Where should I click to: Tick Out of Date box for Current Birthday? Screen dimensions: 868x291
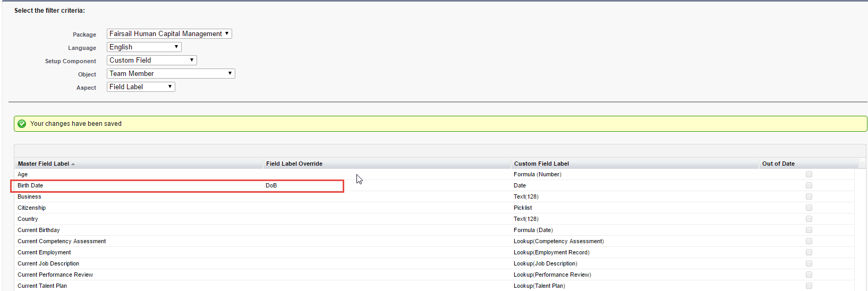[809, 230]
